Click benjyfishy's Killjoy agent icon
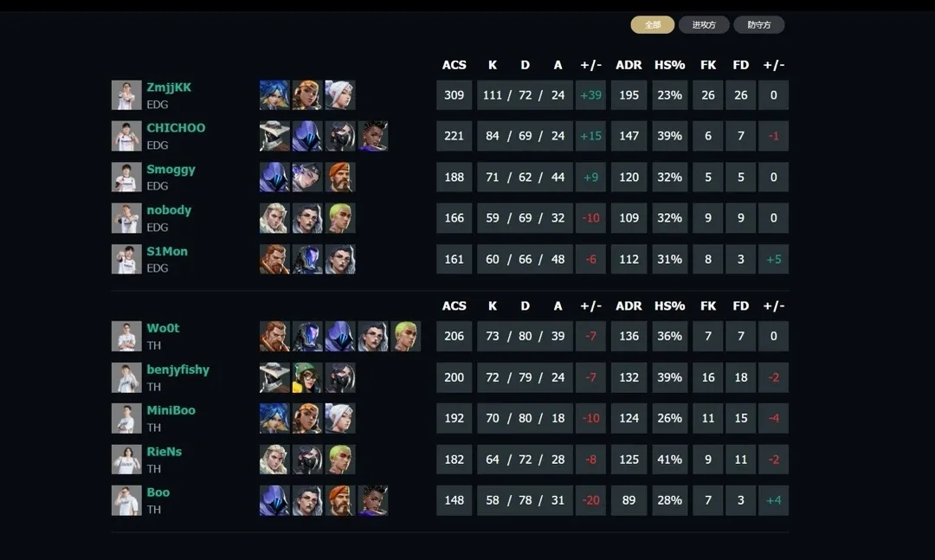Viewport: 935px width, 560px height. pyautogui.click(x=307, y=377)
